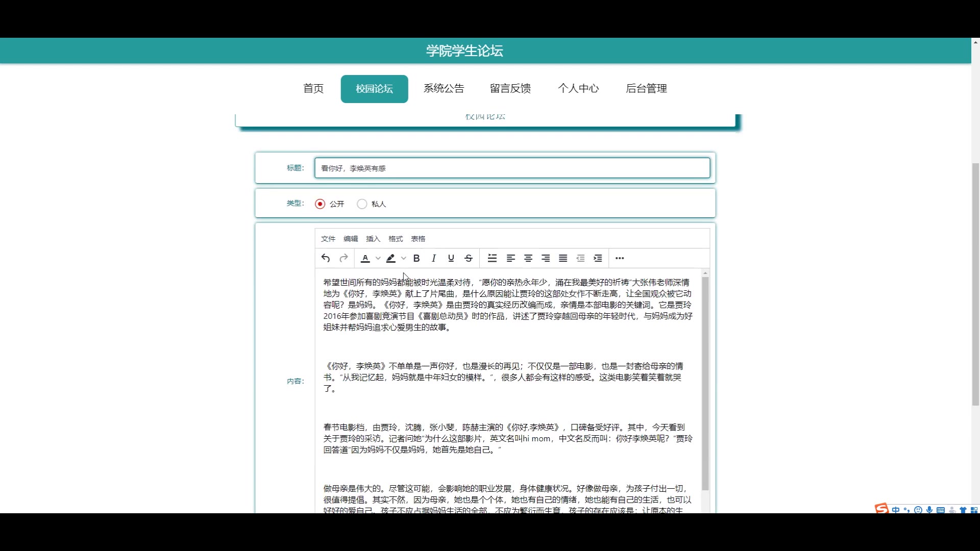The width and height of the screenshot is (980, 551).
Task: Underline the selected text
Action: pyautogui.click(x=451, y=258)
